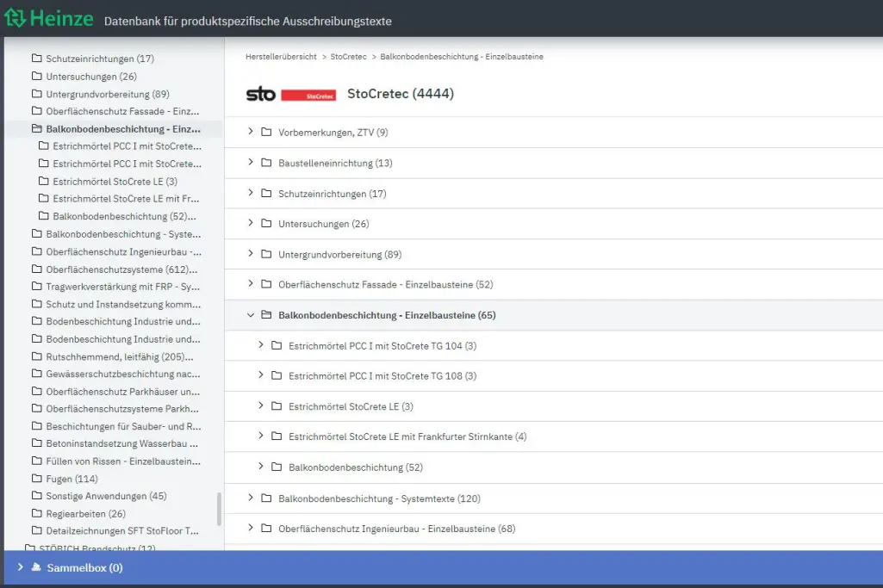Click the Sammelbox basket icon
This screenshot has height=588, width=883.
click(35, 568)
